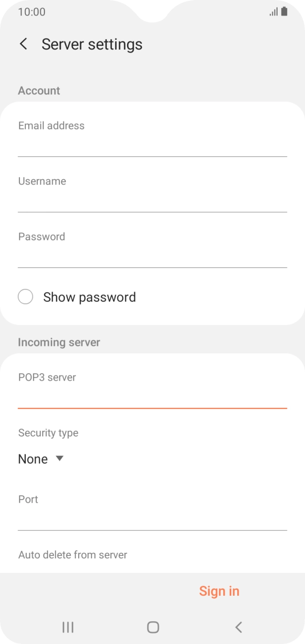Tap the Home button in navigation bar
Screen dimensions: 305x644
152,627
